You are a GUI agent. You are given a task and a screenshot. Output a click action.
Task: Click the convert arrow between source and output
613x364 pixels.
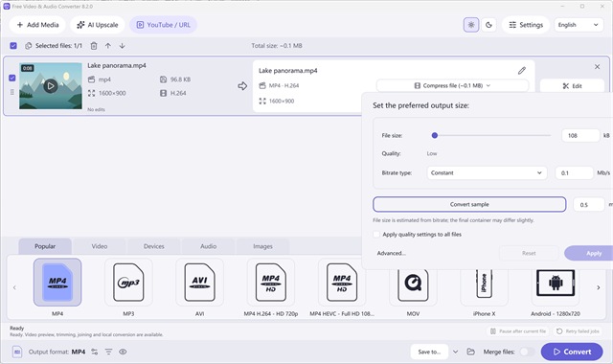[242, 85]
